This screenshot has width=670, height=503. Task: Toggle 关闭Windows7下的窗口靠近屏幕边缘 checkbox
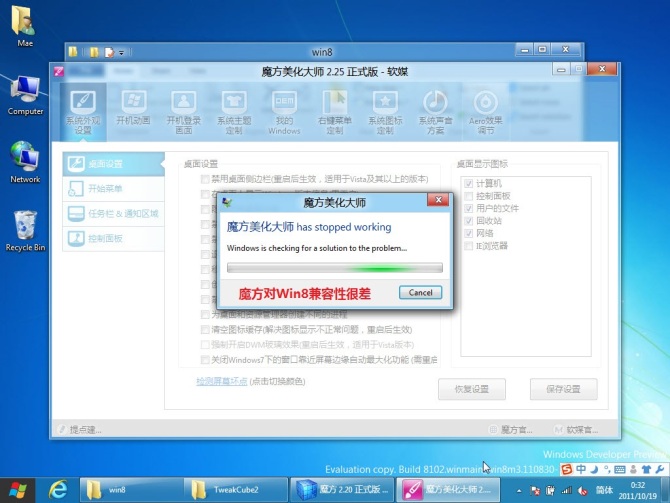205,359
